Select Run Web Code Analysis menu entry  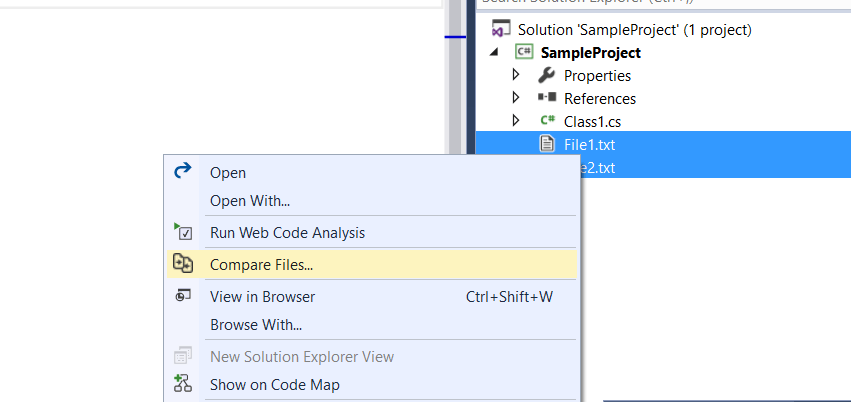click(x=371, y=233)
